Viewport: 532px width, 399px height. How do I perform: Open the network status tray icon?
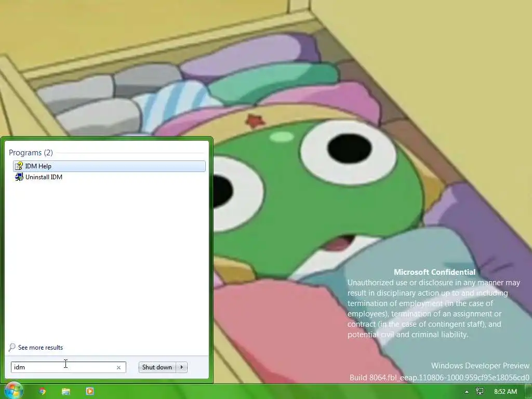pyautogui.click(x=480, y=392)
